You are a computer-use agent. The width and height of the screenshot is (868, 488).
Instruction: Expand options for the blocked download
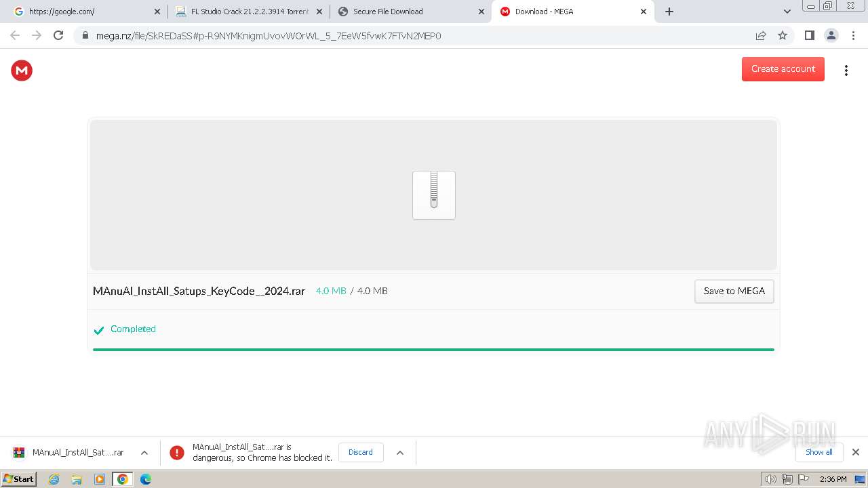pyautogui.click(x=399, y=453)
